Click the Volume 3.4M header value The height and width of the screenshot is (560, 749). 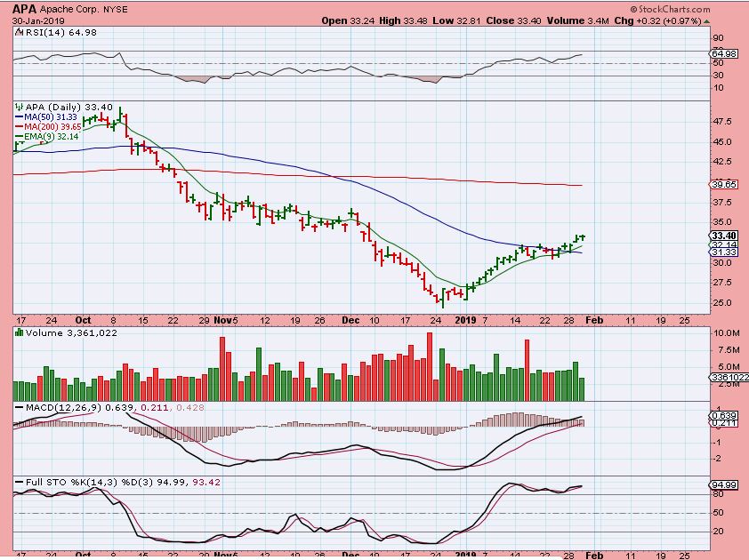(578, 21)
